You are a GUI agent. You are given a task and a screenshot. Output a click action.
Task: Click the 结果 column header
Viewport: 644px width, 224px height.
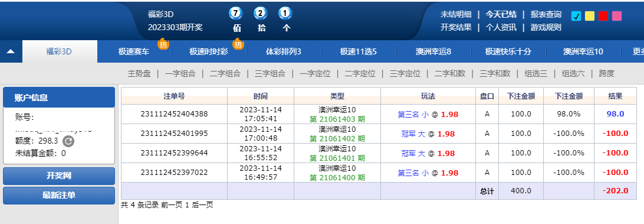615,96
